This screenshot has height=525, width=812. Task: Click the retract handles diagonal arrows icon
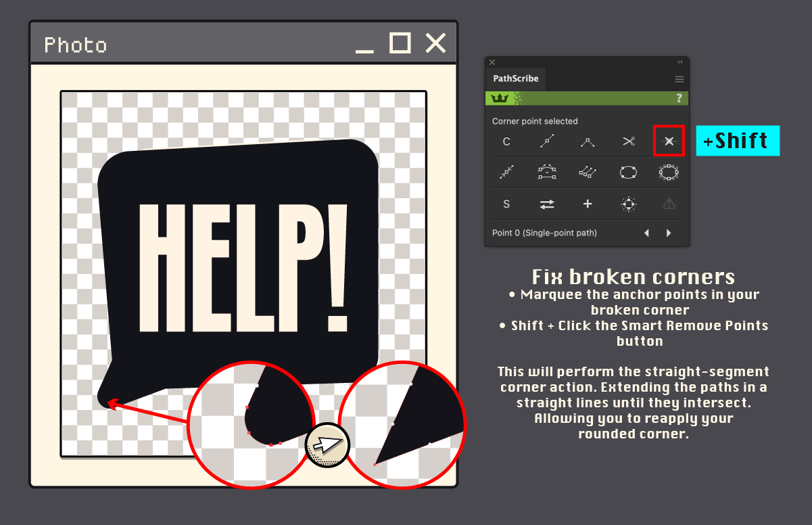tap(506, 173)
